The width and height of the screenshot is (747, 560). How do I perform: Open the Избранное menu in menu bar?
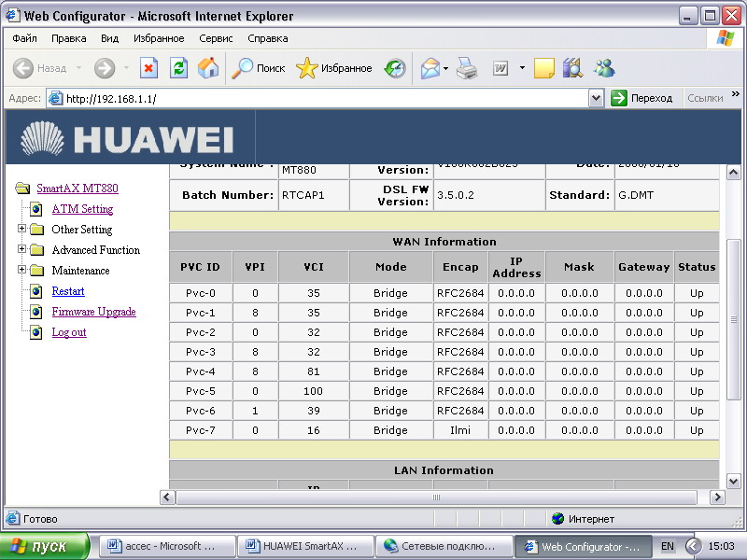(x=159, y=38)
